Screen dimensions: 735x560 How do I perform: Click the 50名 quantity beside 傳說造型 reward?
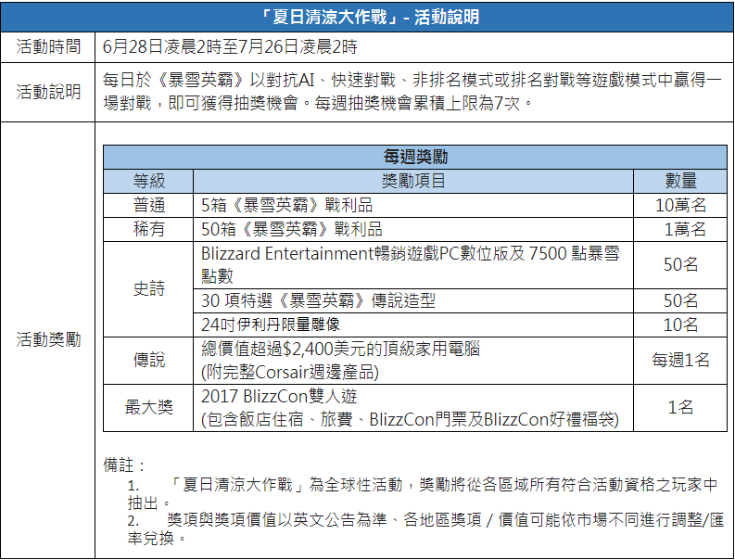coord(680,300)
